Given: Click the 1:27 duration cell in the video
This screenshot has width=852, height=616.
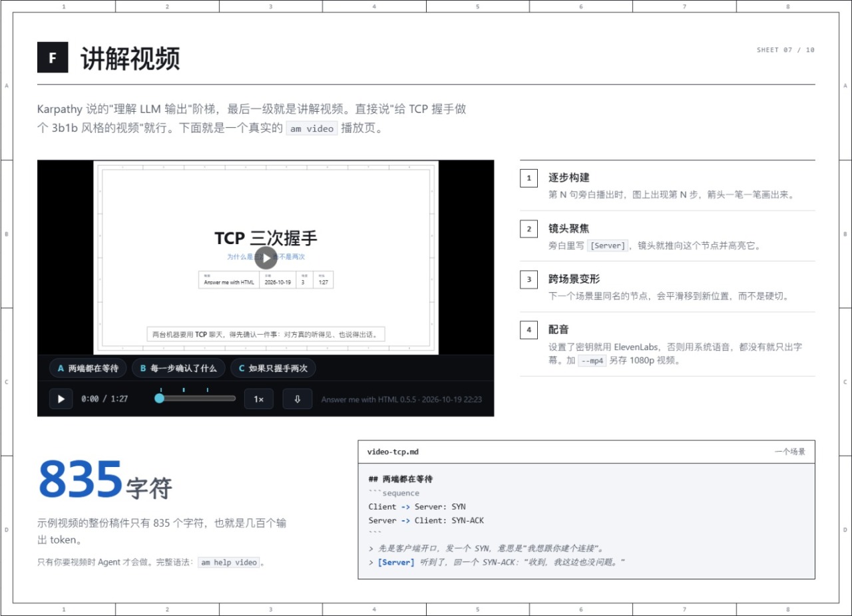Looking at the screenshot, I should click(323, 280).
